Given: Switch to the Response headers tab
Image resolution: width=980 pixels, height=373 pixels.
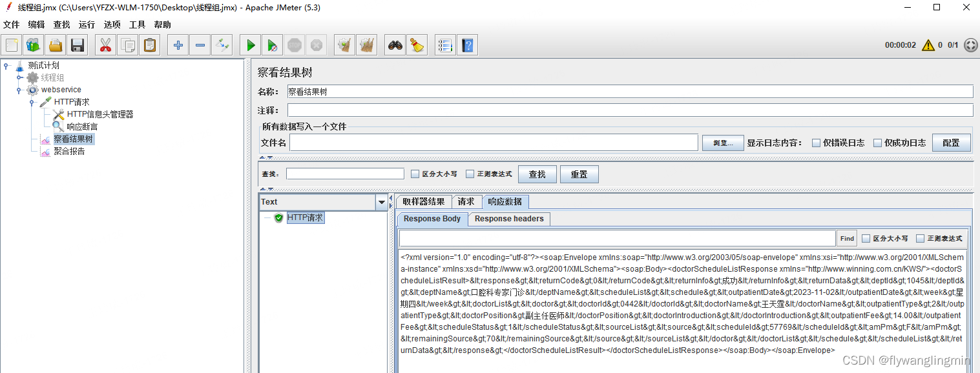Looking at the screenshot, I should coord(509,219).
